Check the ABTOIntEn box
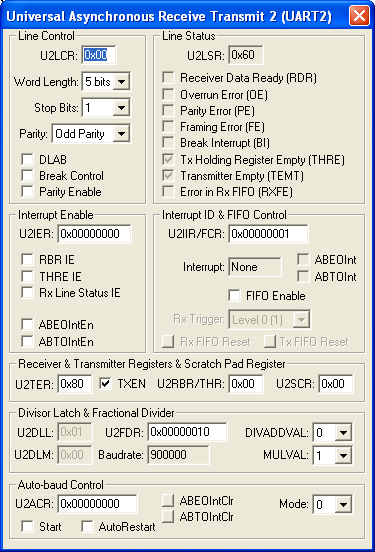The image size is (375, 552). [x=27, y=341]
